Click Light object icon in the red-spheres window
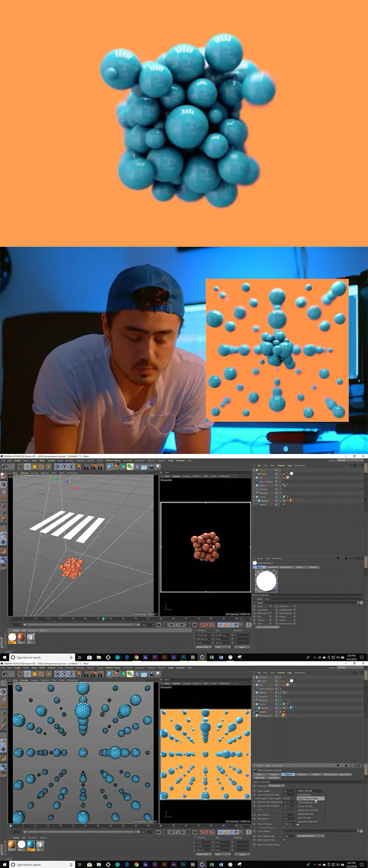Screen dimensions: 368x868 pos(157,467)
